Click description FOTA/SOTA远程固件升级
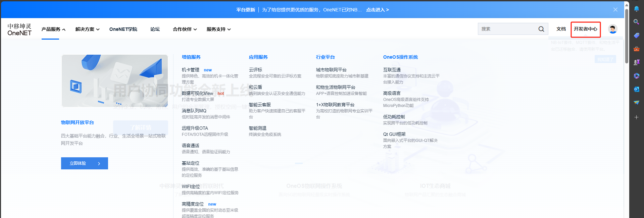The width and height of the screenshot is (644, 218). tap(205, 134)
